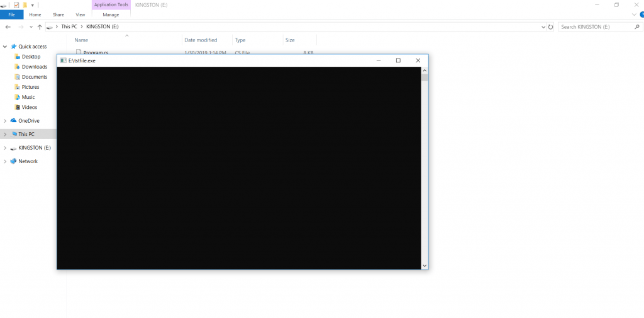644x318 pixels.
Task: Open Videos in the navigation pane
Action: (x=30, y=108)
